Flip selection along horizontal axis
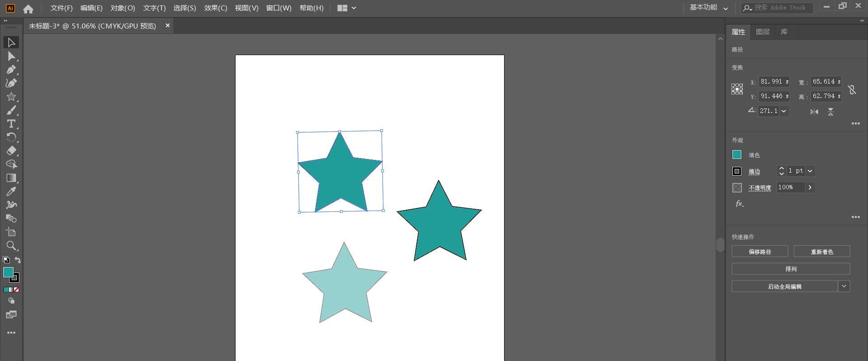This screenshot has width=868, height=361. tap(814, 112)
